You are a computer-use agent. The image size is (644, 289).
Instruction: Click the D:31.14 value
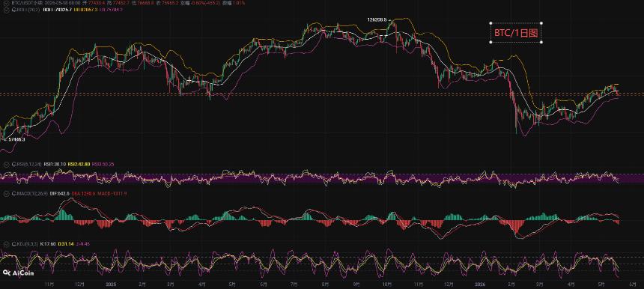(x=66, y=244)
